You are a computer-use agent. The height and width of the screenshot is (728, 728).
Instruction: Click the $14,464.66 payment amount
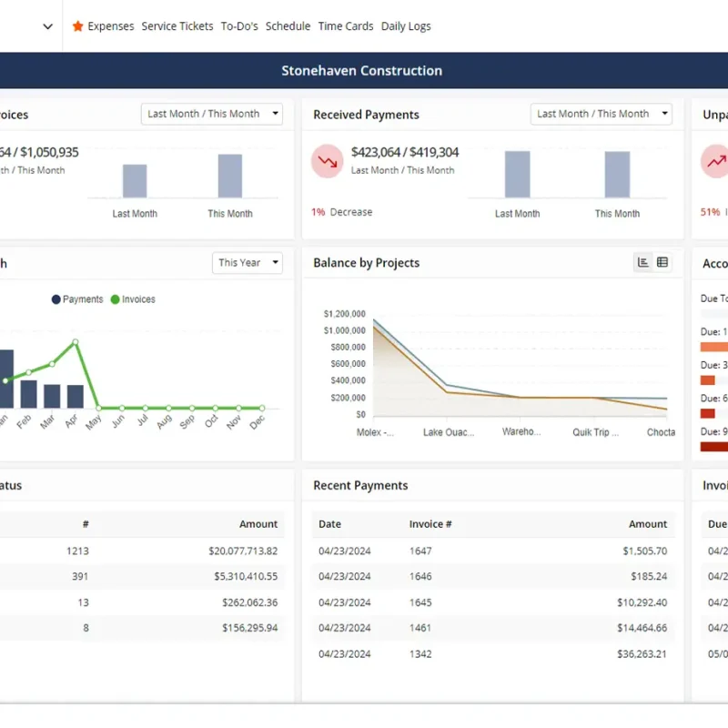coord(642,628)
